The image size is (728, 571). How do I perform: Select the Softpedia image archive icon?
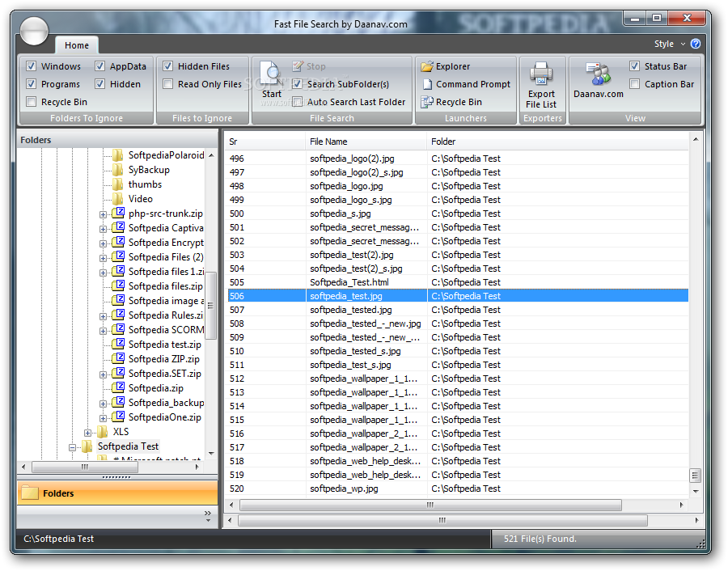(x=119, y=300)
